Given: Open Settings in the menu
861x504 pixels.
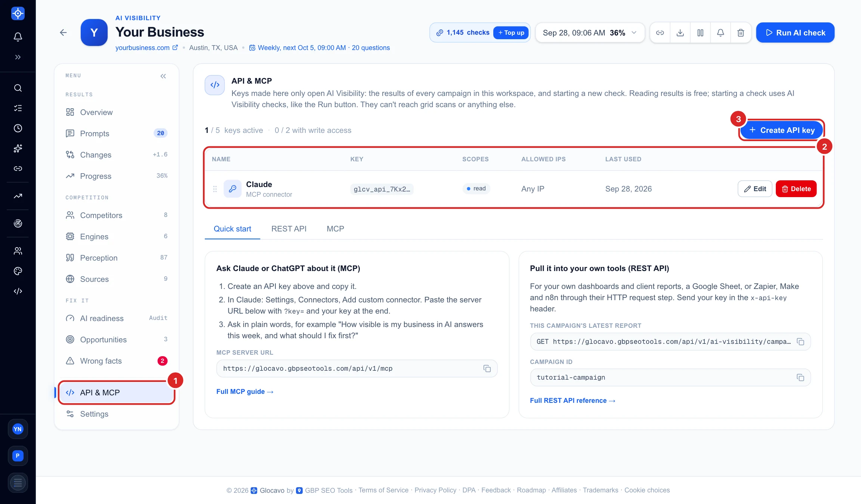Looking at the screenshot, I should (x=117, y=414).
